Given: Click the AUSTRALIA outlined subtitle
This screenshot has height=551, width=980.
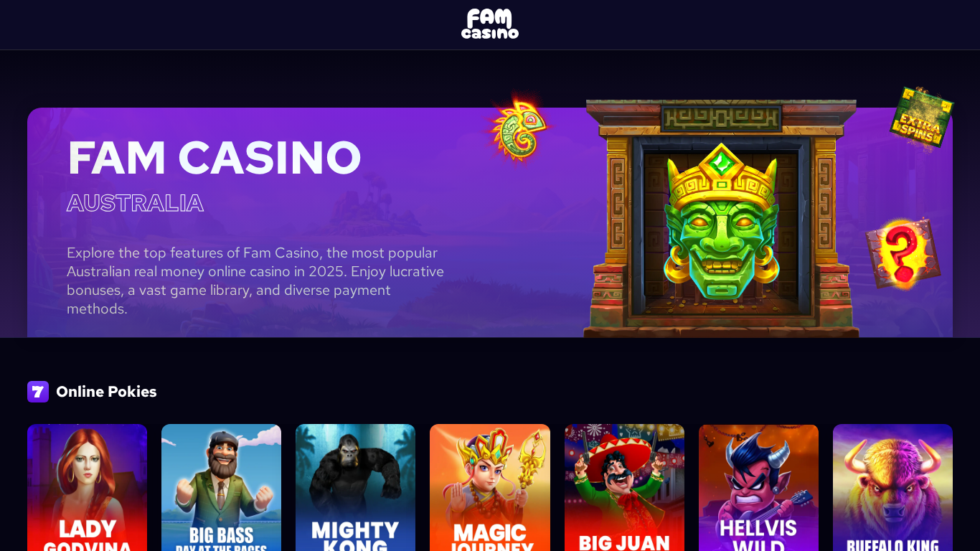Looking at the screenshot, I should (136, 203).
